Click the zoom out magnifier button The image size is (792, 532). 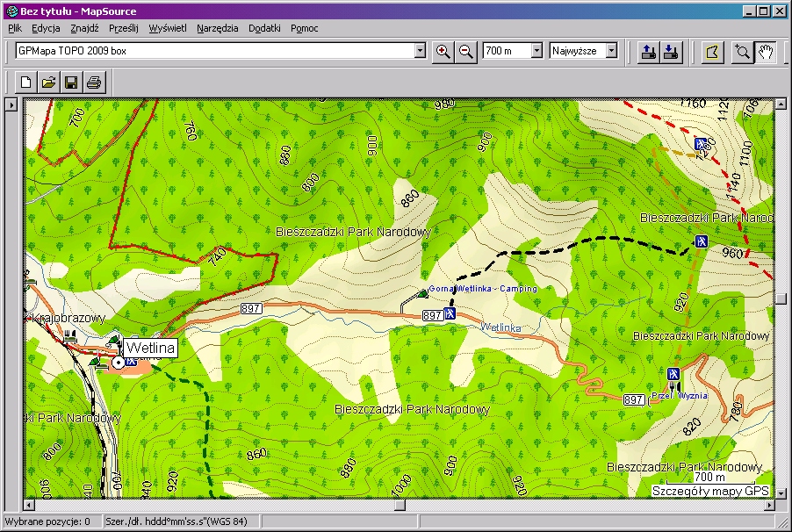pos(466,52)
